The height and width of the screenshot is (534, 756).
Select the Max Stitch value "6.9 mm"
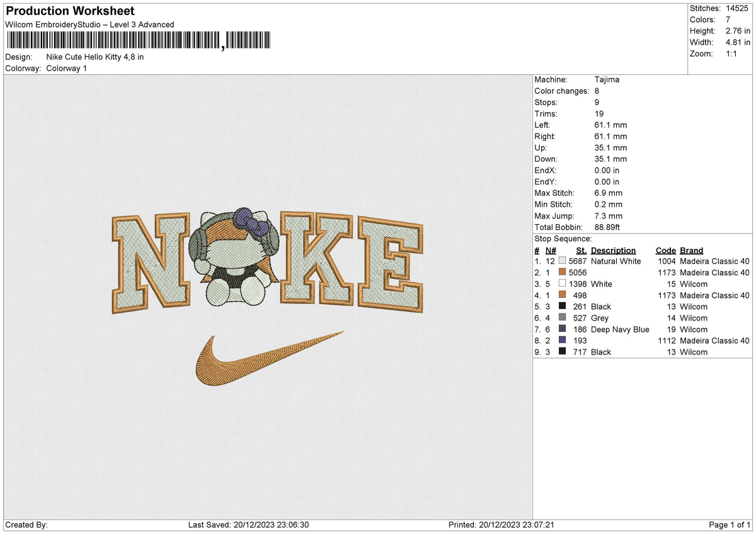point(609,193)
